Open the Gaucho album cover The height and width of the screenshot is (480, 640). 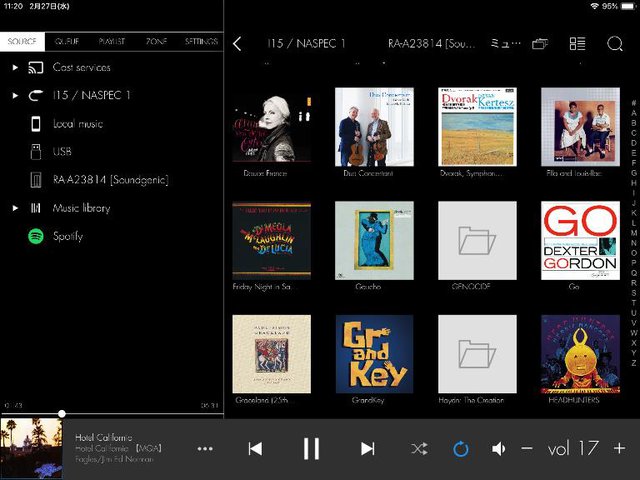tap(374, 240)
